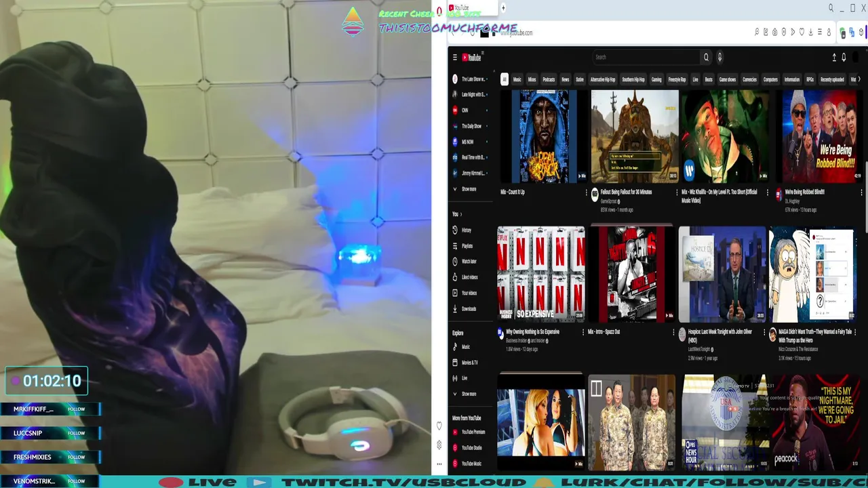The height and width of the screenshot is (488, 868).
Task: Choose the 'Game shows' filter chip
Action: (727, 79)
